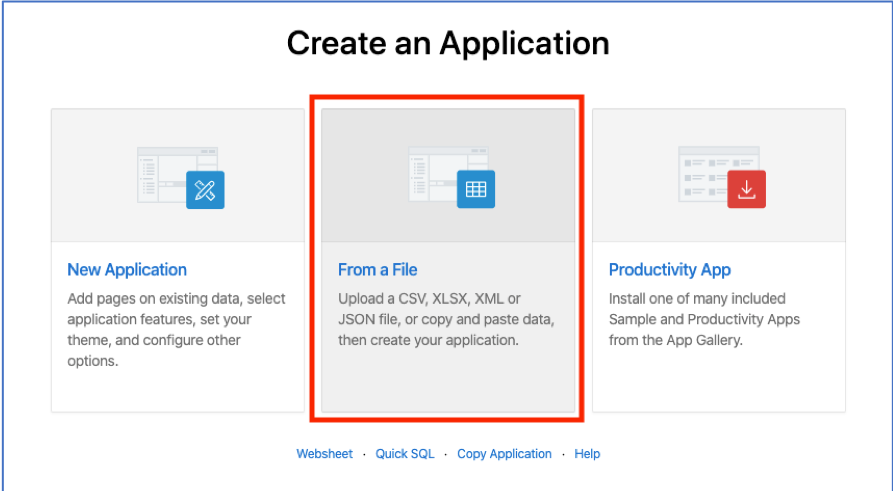The image size is (893, 491).
Task: Click empty area in New Application card bottom
Action: coord(178,391)
